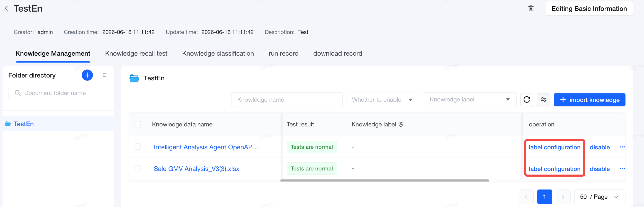The height and width of the screenshot is (207, 644).
Task: Add a new folder with the plus icon
Action: 87,75
